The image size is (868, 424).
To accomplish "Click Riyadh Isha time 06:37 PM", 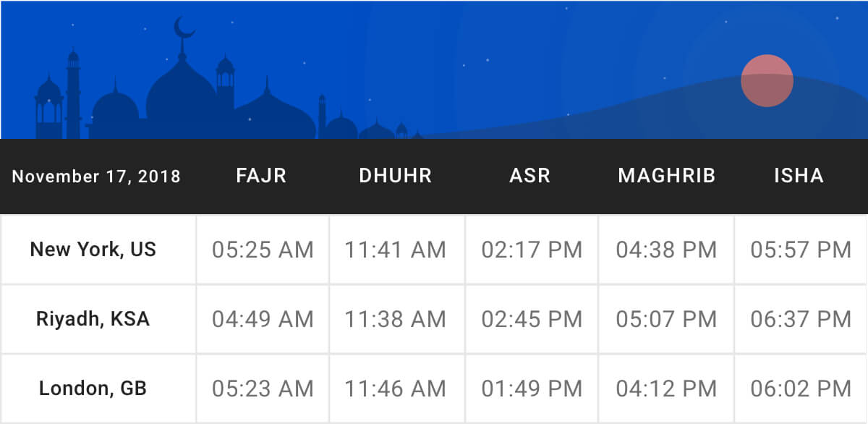I will coord(801,319).
